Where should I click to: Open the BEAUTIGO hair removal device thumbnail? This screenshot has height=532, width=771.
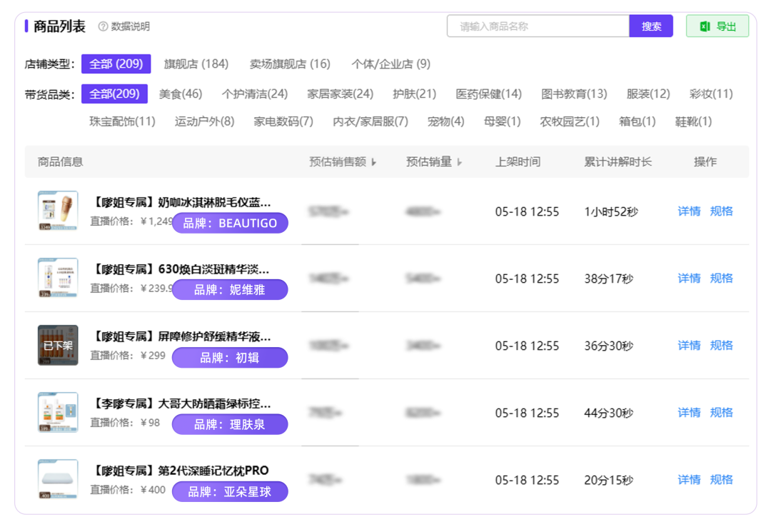click(58, 211)
